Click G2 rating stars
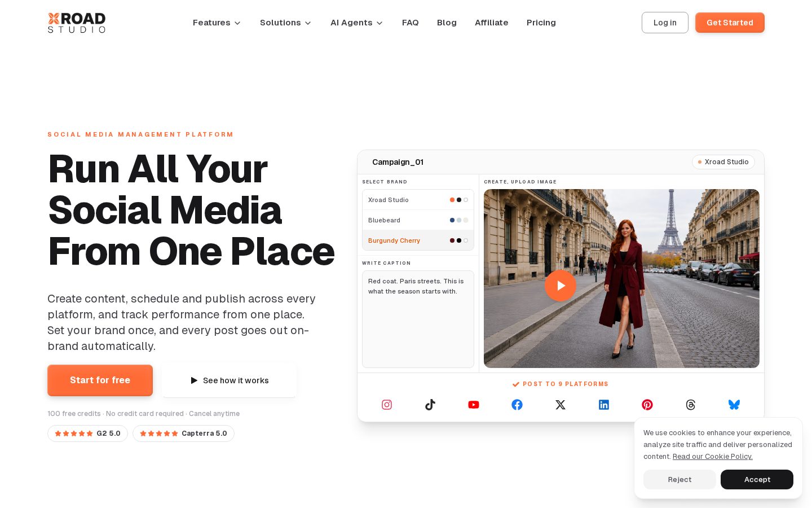Screen dimensions: 812x508 click(x=74, y=433)
